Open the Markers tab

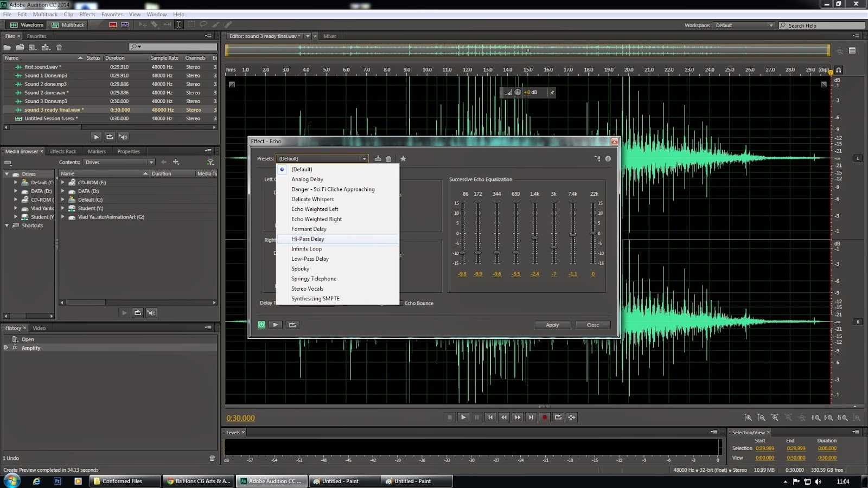[97, 151]
